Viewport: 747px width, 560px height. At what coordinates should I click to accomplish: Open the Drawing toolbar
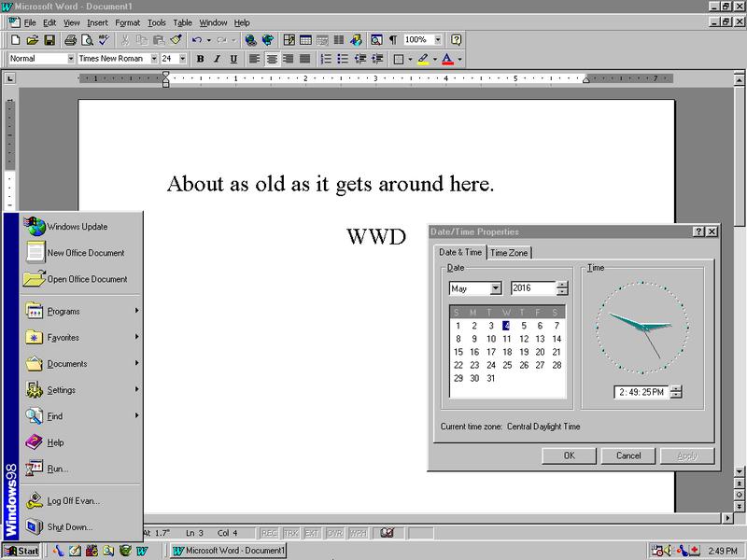357,40
